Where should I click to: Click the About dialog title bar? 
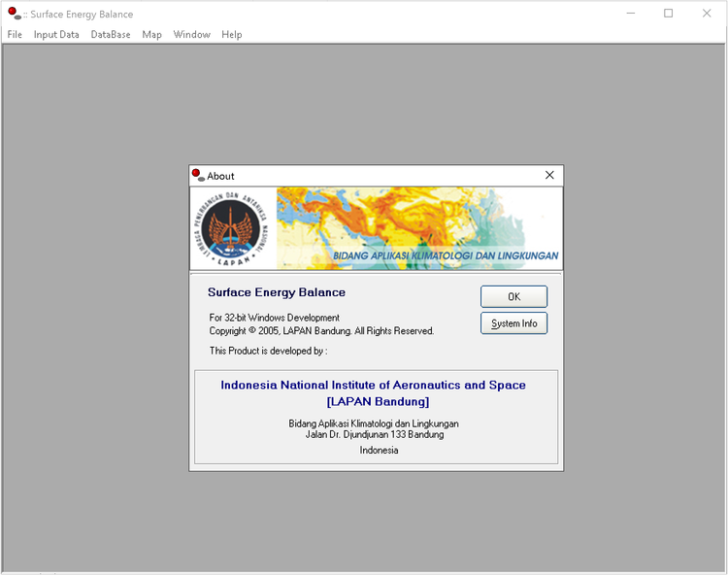tap(369, 176)
